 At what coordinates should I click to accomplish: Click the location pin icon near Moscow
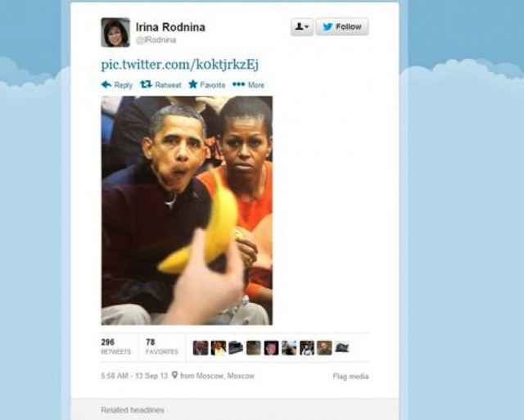pyautogui.click(x=174, y=375)
